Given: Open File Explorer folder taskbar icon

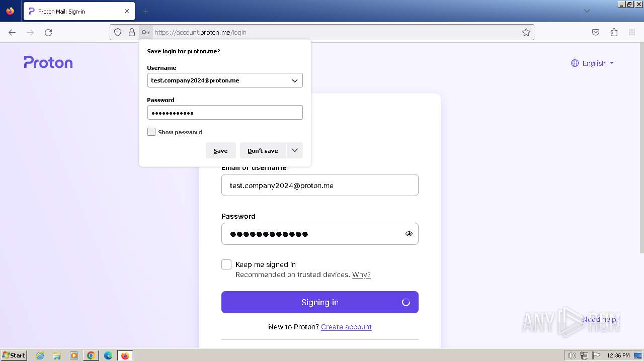Looking at the screenshot, I should (57, 355).
